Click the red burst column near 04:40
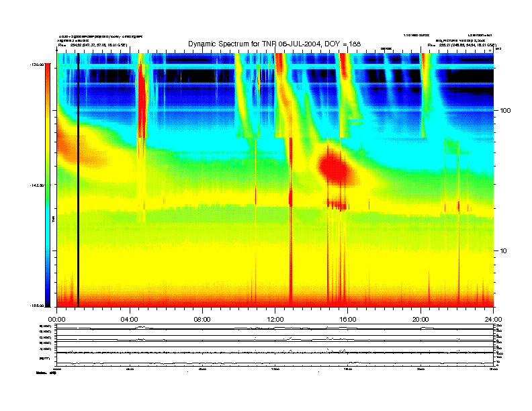 (142, 101)
